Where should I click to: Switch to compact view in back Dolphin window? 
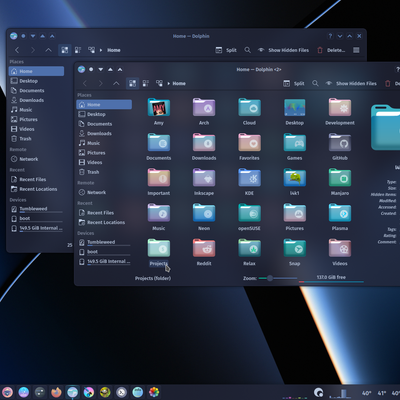pos(78,50)
